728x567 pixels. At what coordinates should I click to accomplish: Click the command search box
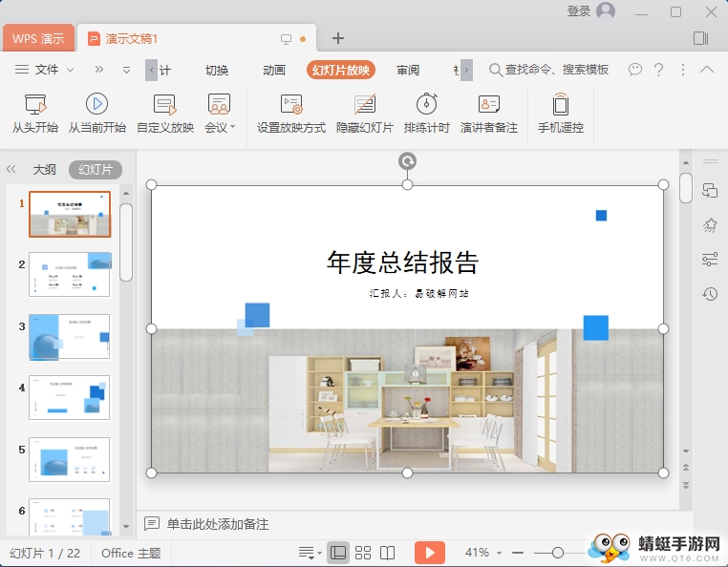(x=549, y=70)
